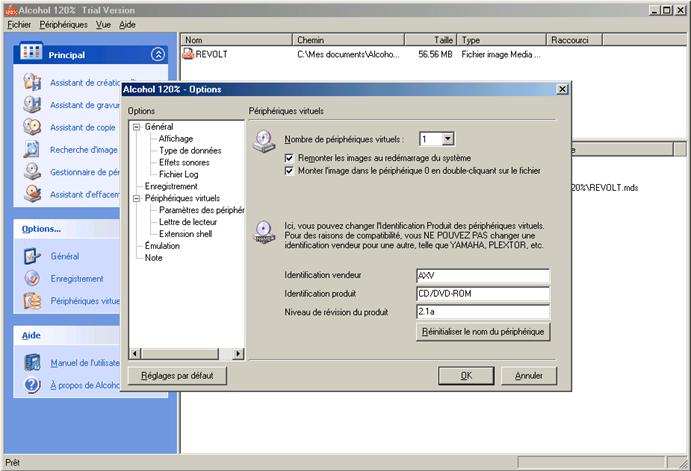
Task: Click Recherche d'image link
Action: click(84, 150)
